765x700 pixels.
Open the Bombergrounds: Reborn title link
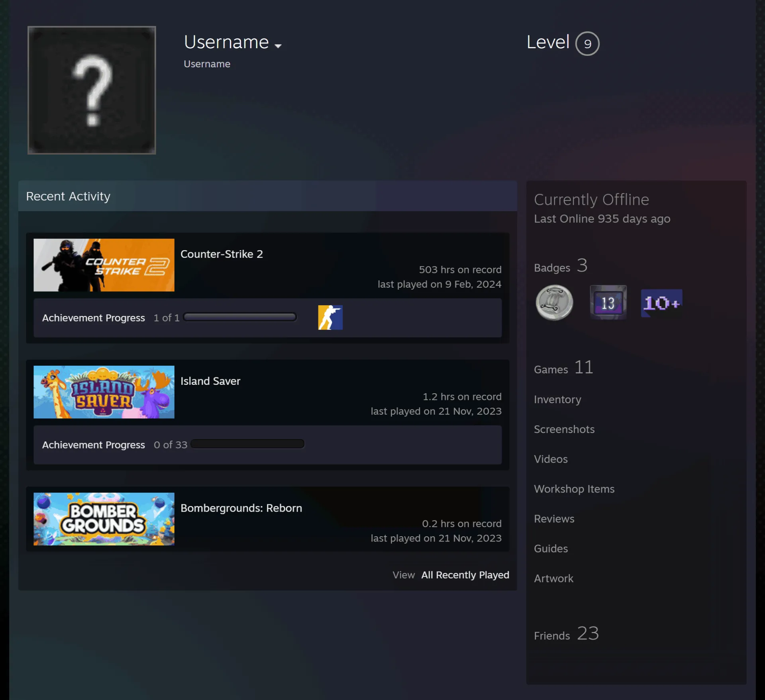coord(241,508)
